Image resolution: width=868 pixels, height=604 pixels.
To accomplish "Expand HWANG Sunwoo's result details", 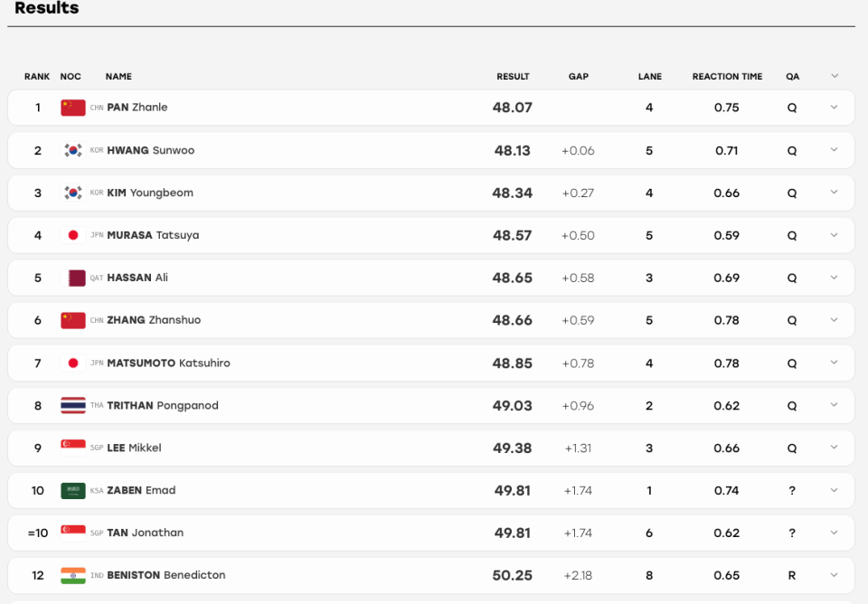I will 835,150.
